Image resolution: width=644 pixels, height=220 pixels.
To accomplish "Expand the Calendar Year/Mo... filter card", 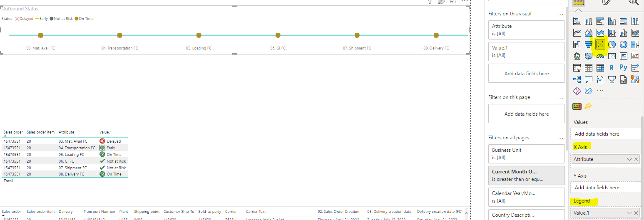I will (526, 197).
